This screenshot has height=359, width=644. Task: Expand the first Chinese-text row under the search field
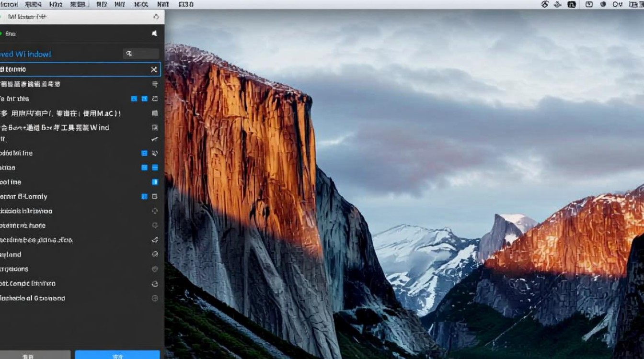pyautogui.click(x=155, y=84)
